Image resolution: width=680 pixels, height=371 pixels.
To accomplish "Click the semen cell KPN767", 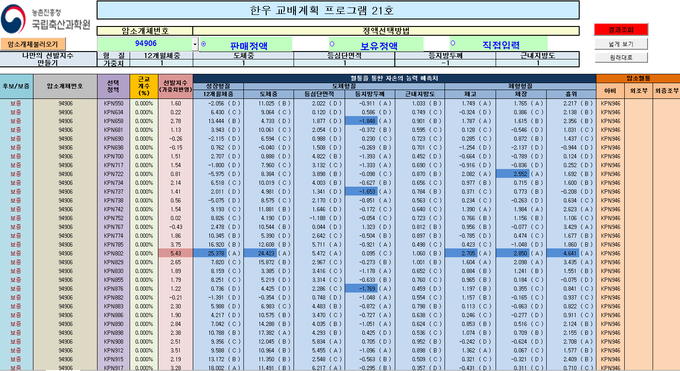I will tap(114, 227).
